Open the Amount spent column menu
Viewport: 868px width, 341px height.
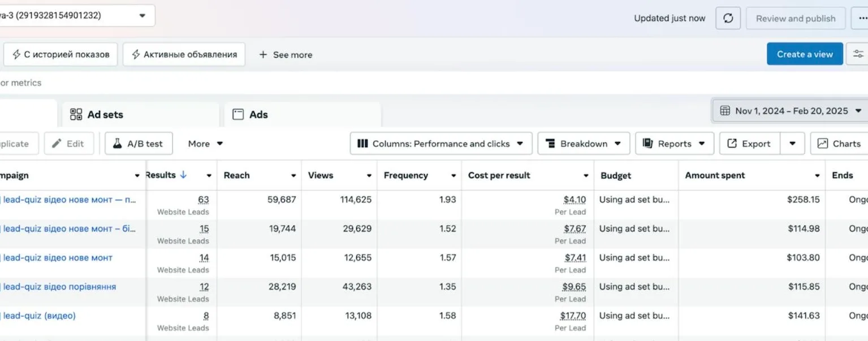[x=817, y=176]
